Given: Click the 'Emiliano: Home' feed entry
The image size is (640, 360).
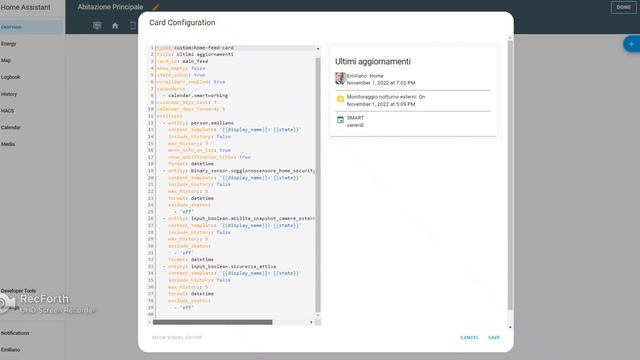Looking at the screenshot, I should 365,76.
